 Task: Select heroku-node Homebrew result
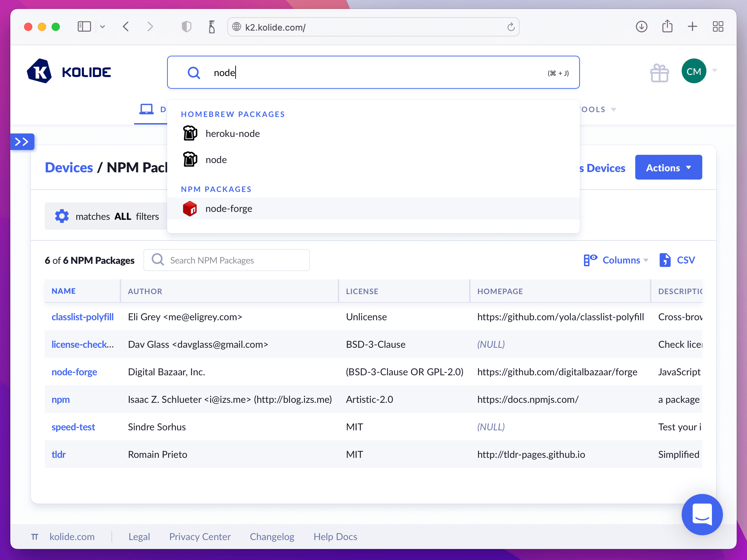coord(232,133)
